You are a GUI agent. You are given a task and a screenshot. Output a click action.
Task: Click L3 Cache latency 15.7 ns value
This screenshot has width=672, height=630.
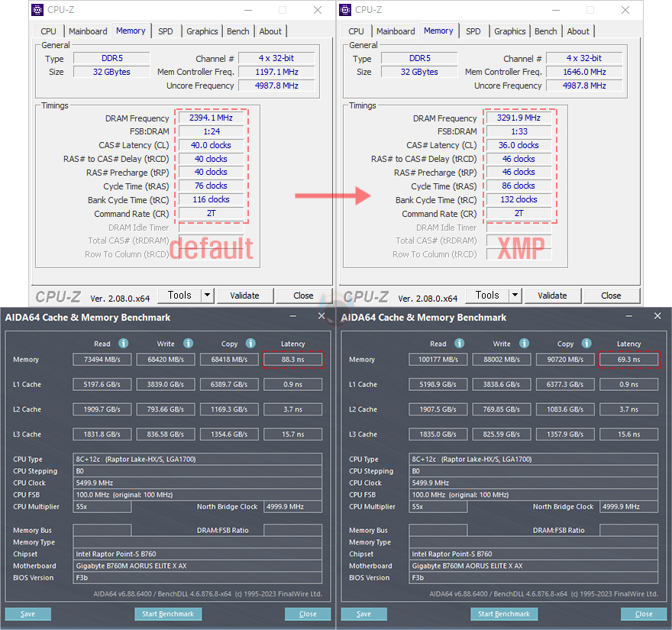pos(292,435)
